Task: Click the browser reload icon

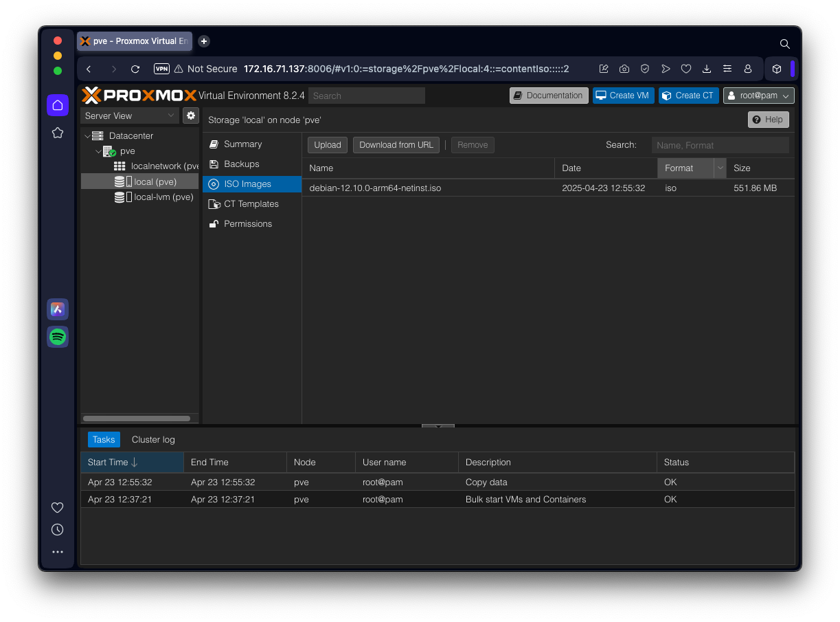Action: click(135, 69)
